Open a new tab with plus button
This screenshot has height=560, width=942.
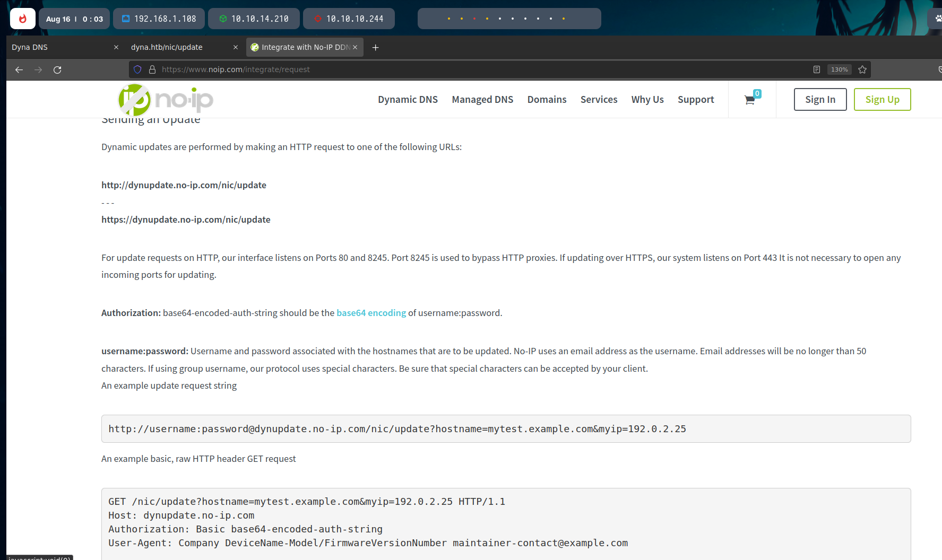pyautogui.click(x=375, y=47)
